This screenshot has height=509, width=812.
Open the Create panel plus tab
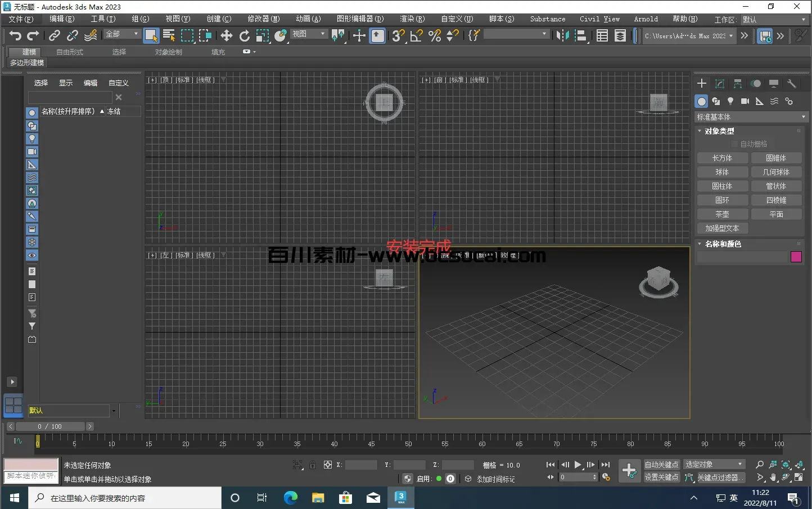(702, 84)
